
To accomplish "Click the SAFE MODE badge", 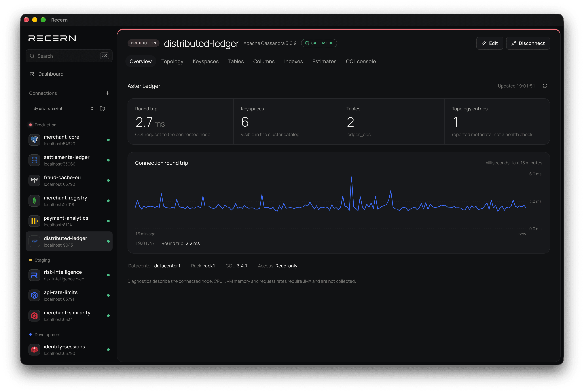I will 319,43.
